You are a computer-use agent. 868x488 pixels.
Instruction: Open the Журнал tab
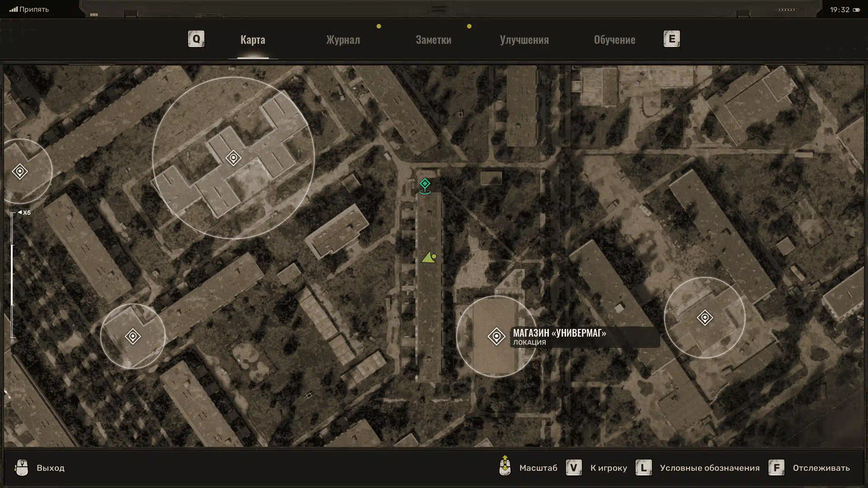[343, 40]
